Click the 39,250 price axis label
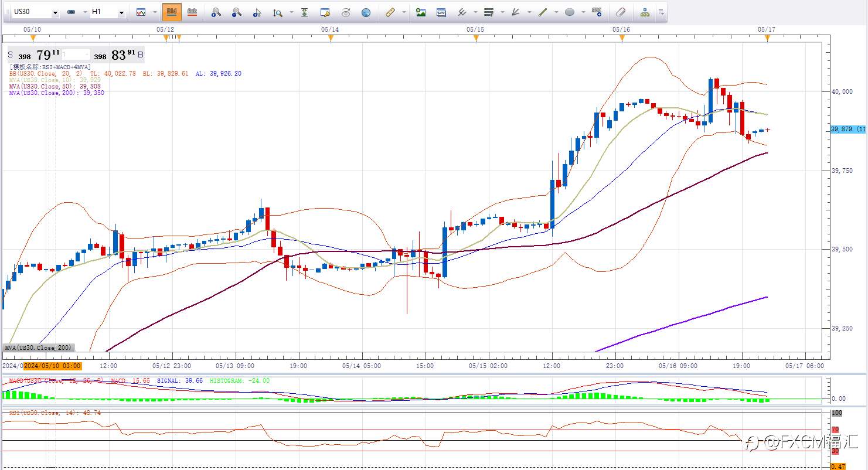Viewport: 868px width, 470px height. click(x=842, y=328)
